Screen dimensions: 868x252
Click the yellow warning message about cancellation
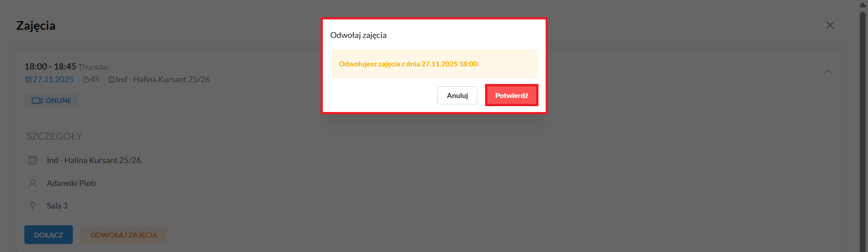(434, 64)
